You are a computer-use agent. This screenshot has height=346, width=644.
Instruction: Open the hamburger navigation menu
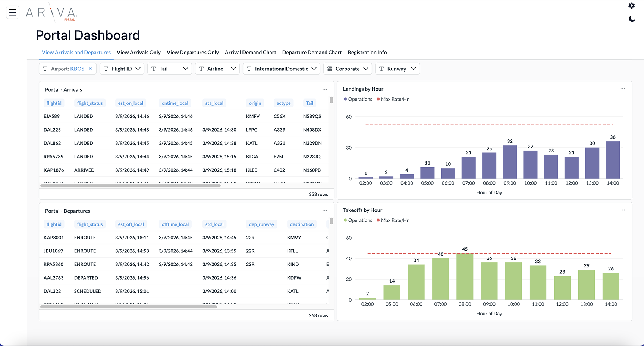pyautogui.click(x=13, y=12)
